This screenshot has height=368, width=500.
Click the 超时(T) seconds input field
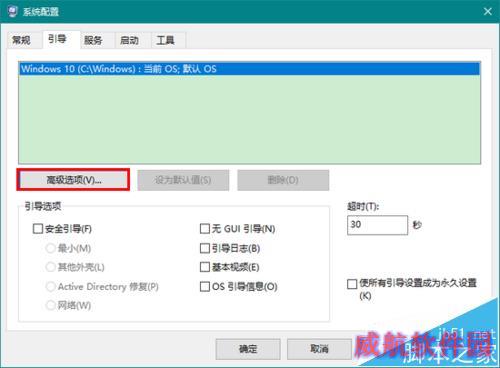[377, 225]
